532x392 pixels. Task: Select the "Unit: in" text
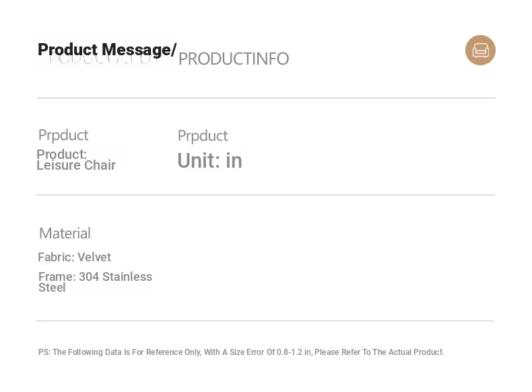pos(209,161)
